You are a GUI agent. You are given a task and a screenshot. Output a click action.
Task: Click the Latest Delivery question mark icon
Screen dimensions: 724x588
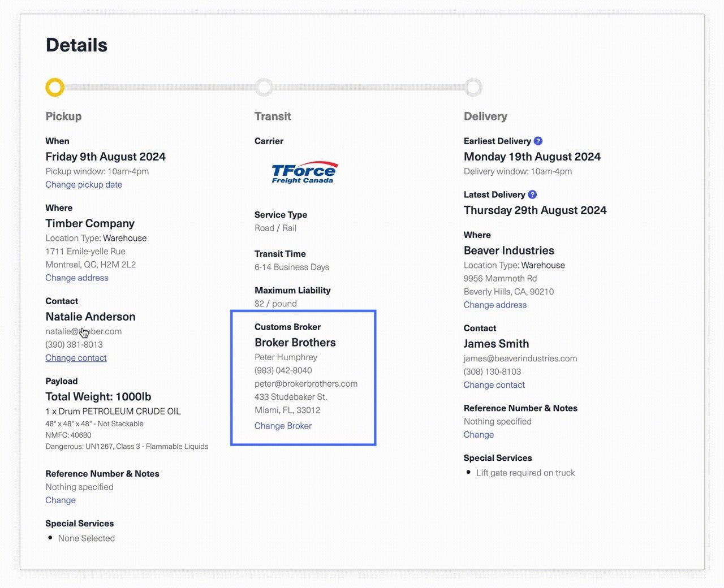tap(532, 194)
